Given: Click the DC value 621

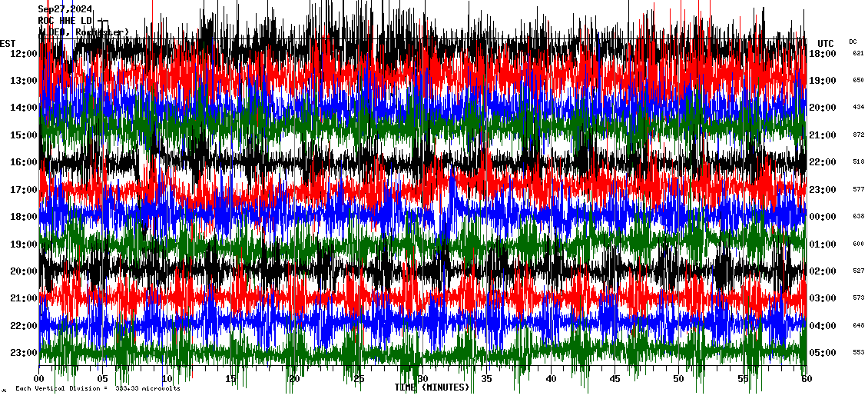Looking at the screenshot, I should [x=858, y=53].
